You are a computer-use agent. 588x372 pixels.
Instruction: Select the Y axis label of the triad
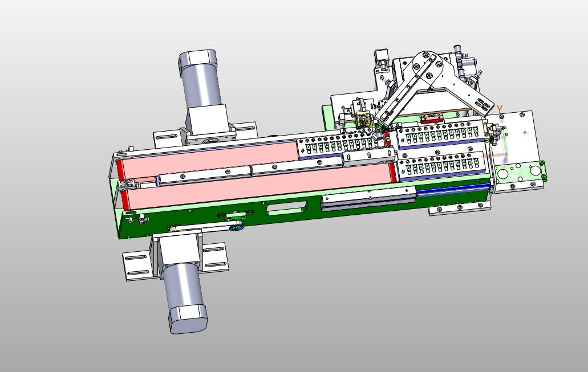pos(500,109)
